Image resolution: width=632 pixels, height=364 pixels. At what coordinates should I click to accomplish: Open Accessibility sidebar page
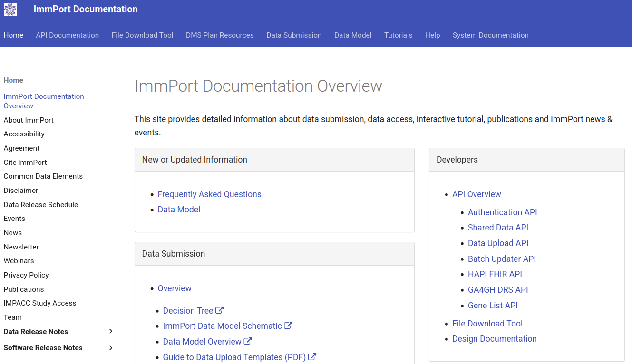tap(24, 134)
